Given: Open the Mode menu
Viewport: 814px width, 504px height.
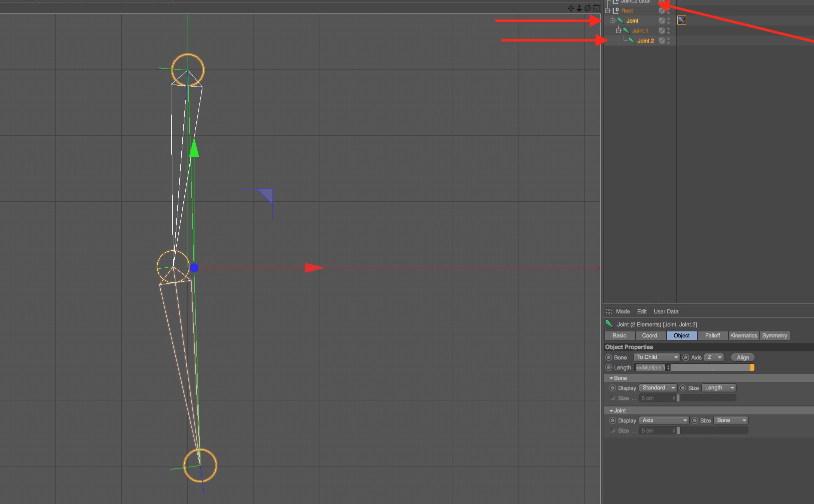Looking at the screenshot, I should (623, 311).
